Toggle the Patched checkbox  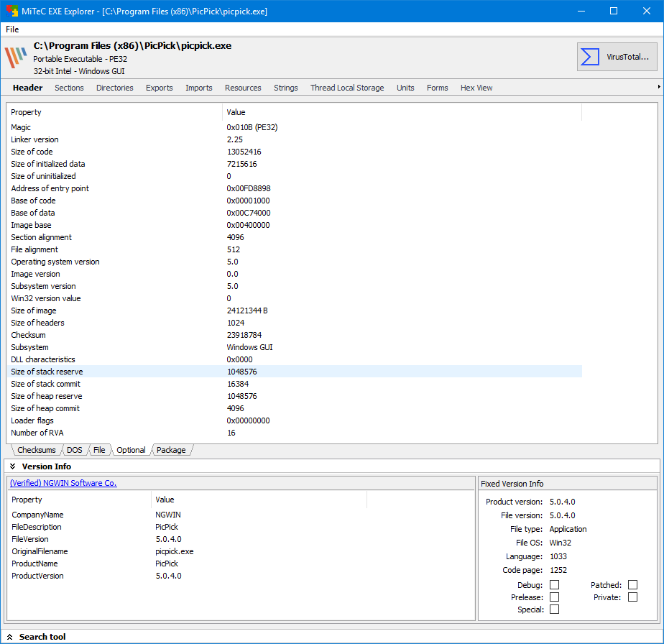632,585
